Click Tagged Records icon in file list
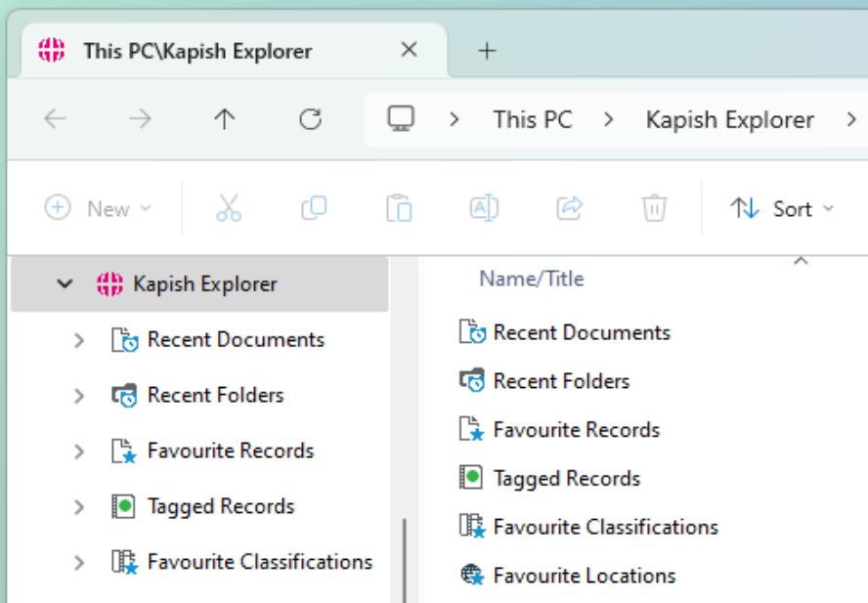The height and width of the screenshot is (603, 868). (470, 477)
